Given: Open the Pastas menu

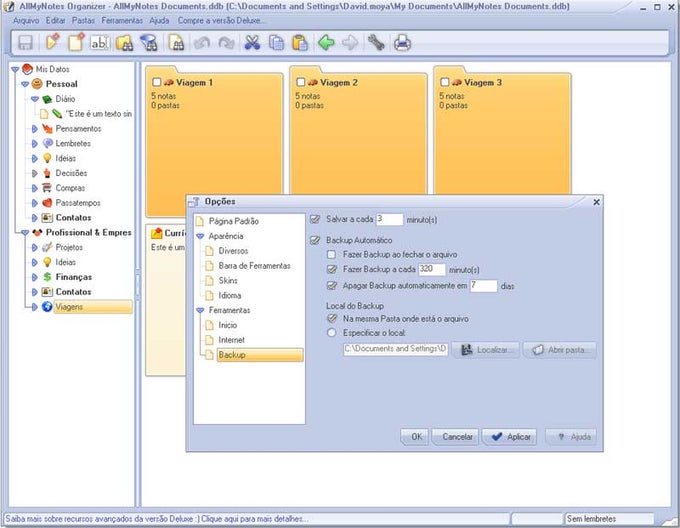Looking at the screenshot, I should (x=83, y=20).
